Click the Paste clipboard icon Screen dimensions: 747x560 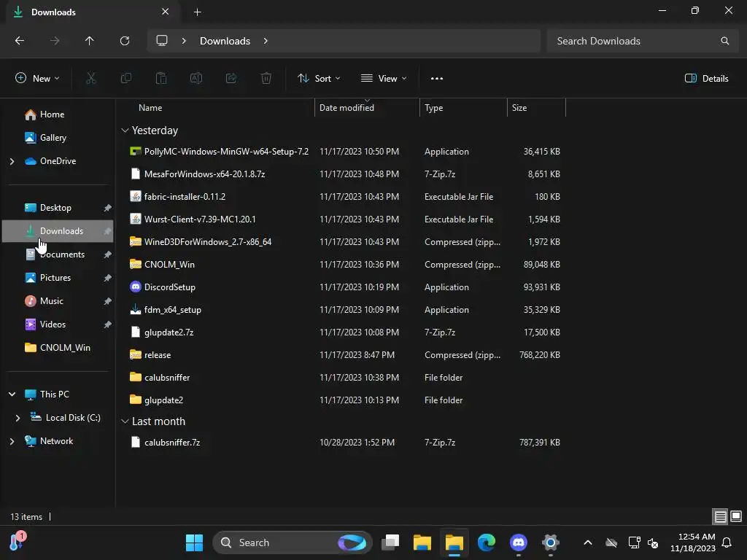161,78
